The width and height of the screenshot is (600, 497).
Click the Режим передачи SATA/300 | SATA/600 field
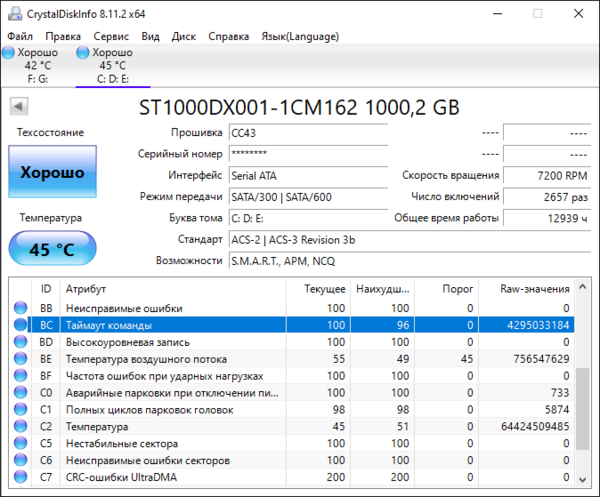pyautogui.click(x=308, y=197)
